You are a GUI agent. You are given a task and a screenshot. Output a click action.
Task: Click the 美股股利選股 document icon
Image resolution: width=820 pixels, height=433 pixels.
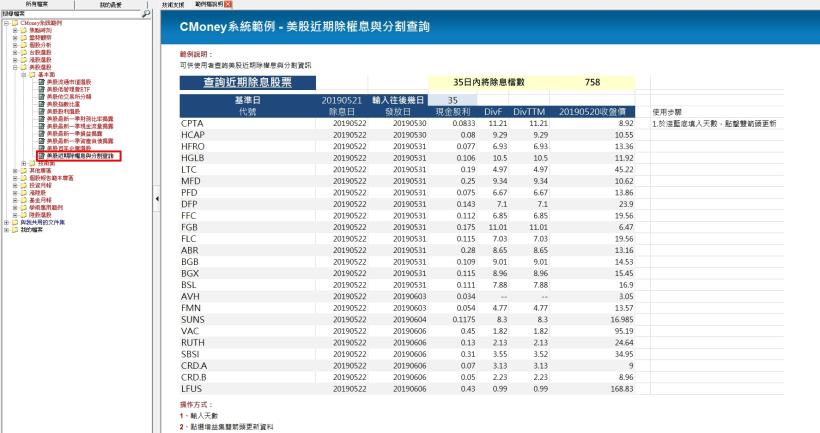[42, 111]
